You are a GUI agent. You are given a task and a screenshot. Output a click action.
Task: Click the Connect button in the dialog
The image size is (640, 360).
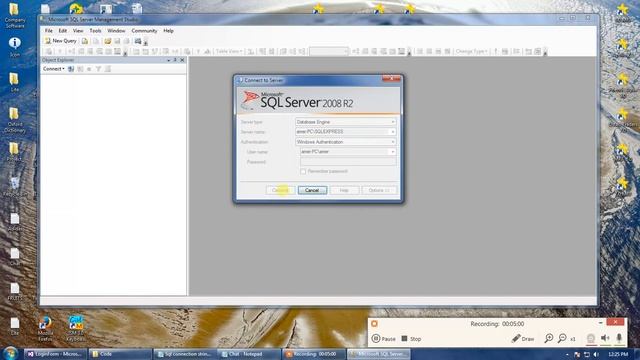(280, 190)
